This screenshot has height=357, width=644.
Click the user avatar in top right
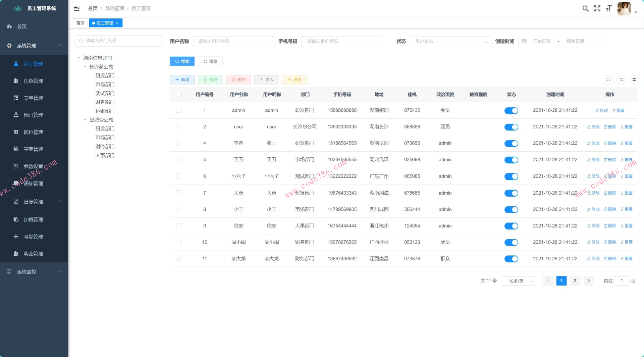[624, 9]
